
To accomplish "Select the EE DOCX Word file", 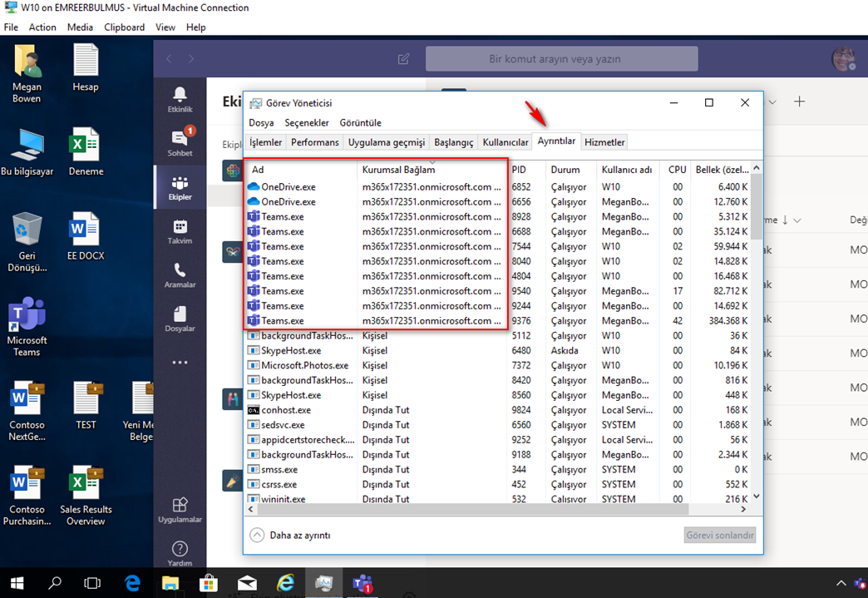I will coord(86,236).
